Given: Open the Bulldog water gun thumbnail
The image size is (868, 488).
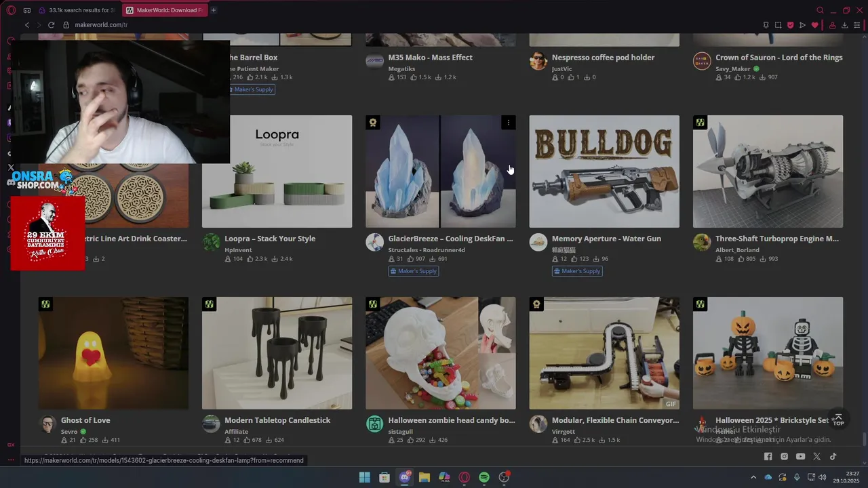Looking at the screenshot, I should (x=604, y=171).
